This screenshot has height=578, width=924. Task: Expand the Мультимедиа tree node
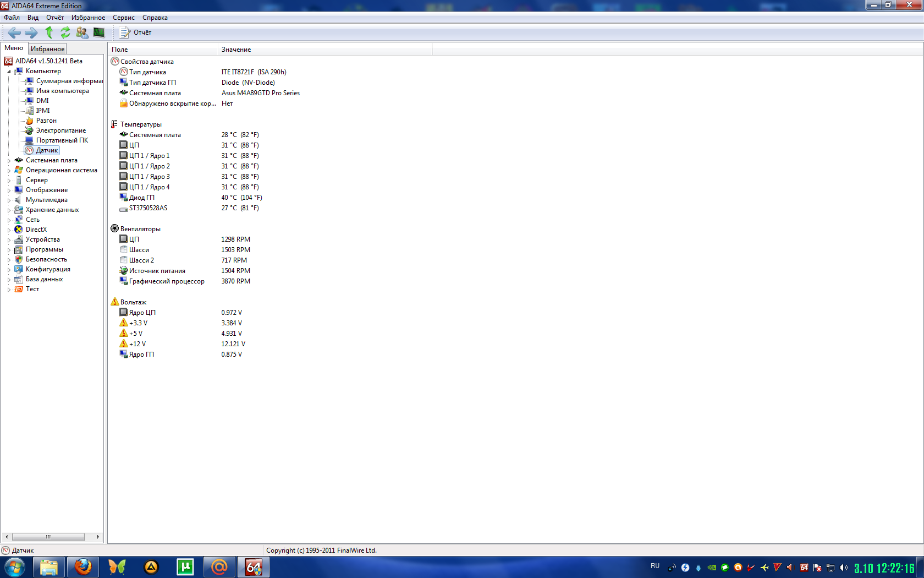click(x=9, y=200)
